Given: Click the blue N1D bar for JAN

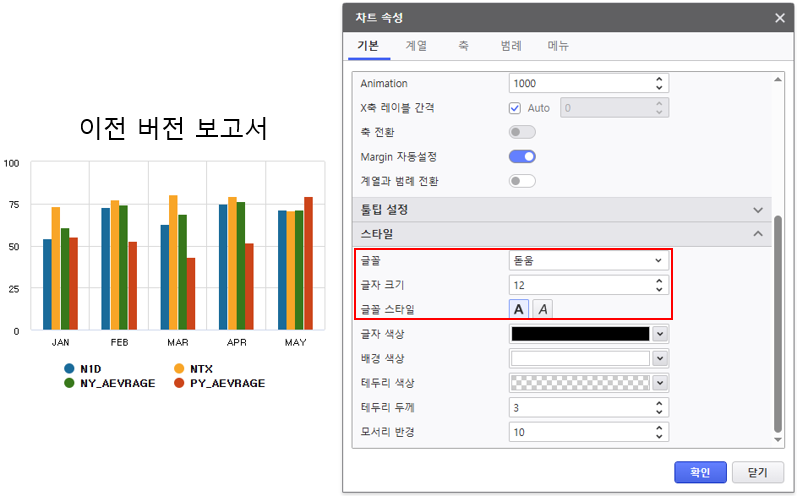Looking at the screenshot, I should tap(47, 284).
